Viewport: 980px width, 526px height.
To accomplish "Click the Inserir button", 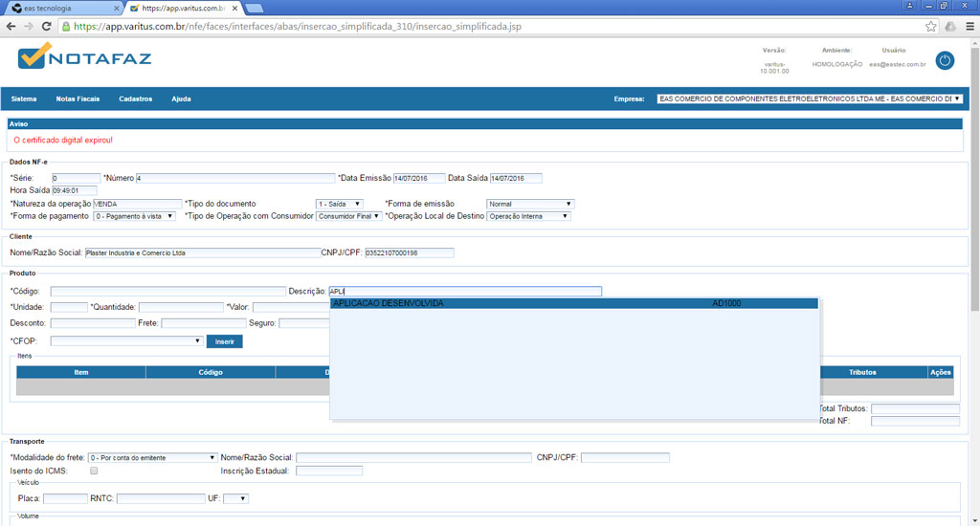I will point(224,341).
